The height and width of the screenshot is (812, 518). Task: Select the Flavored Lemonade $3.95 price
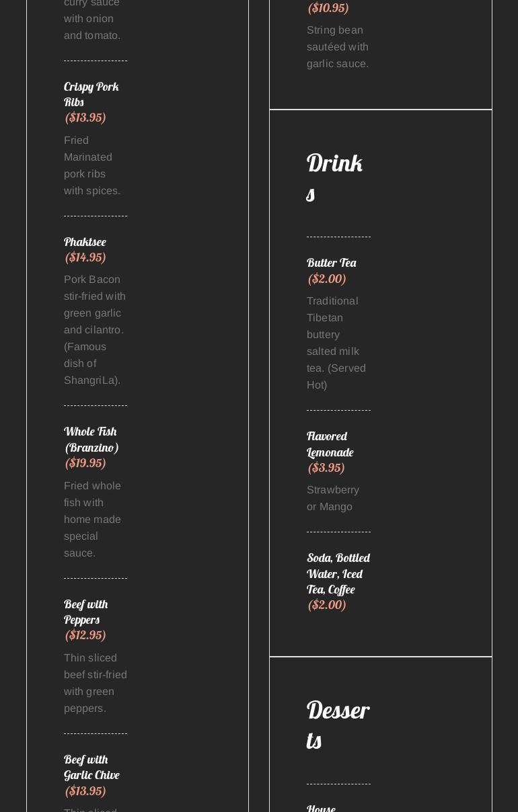point(326,468)
